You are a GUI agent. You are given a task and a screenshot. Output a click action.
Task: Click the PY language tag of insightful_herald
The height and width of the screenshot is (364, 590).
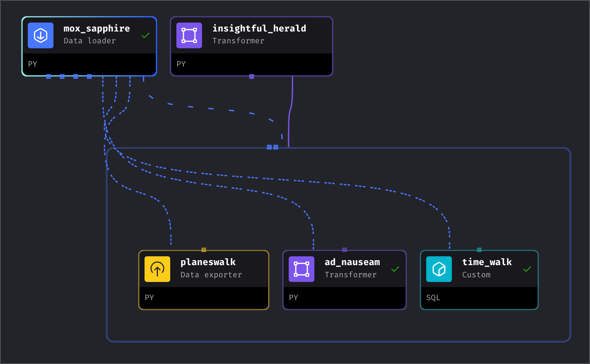181,64
